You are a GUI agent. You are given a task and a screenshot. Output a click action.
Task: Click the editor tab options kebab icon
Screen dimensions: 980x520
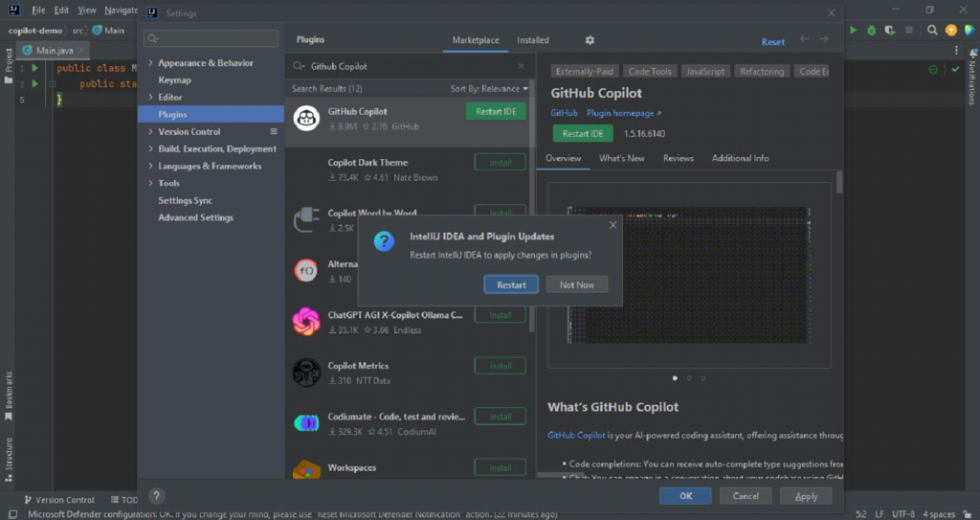click(x=956, y=51)
